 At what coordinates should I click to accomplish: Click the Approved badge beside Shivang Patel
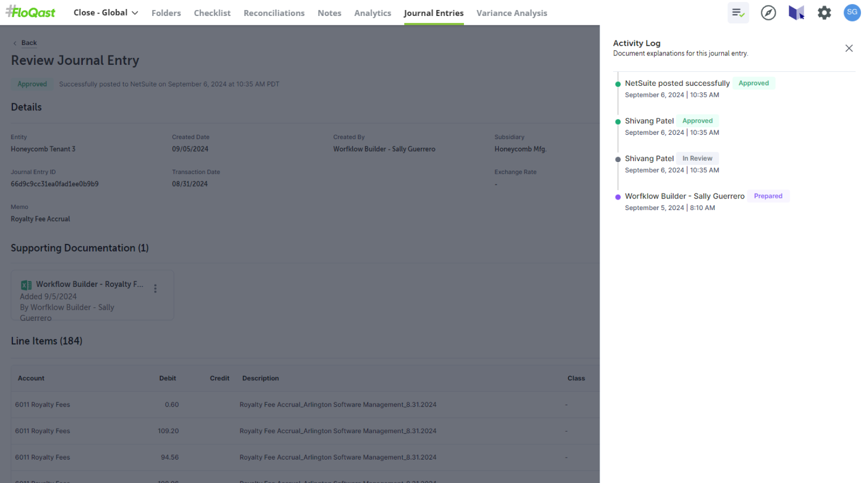click(x=697, y=121)
